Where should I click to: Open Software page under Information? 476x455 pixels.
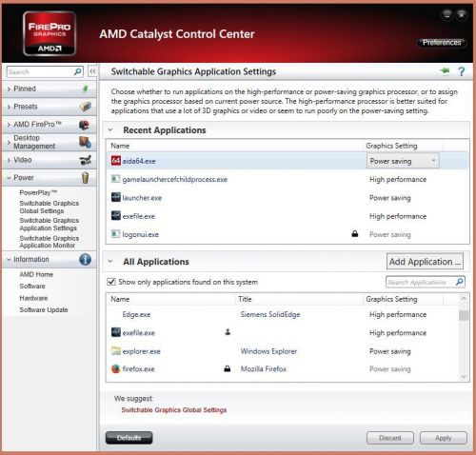pyautogui.click(x=32, y=286)
